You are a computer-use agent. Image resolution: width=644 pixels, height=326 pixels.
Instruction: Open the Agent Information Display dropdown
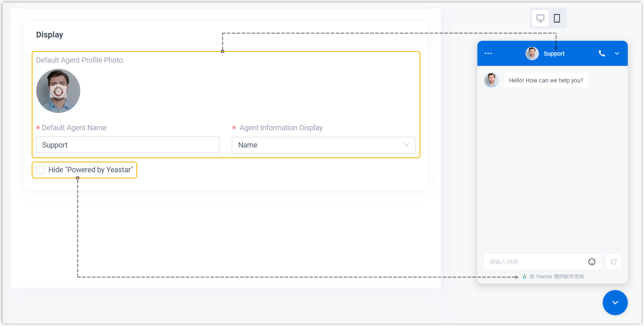tap(323, 145)
